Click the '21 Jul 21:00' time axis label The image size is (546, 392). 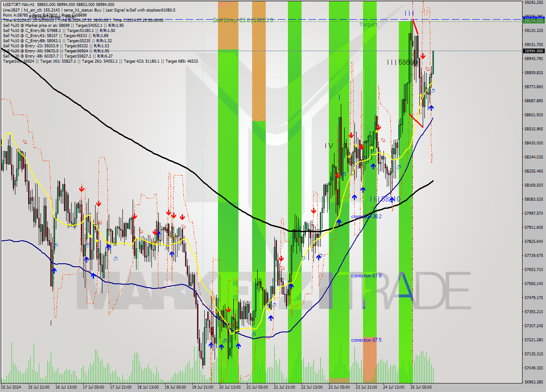coord(285,387)
